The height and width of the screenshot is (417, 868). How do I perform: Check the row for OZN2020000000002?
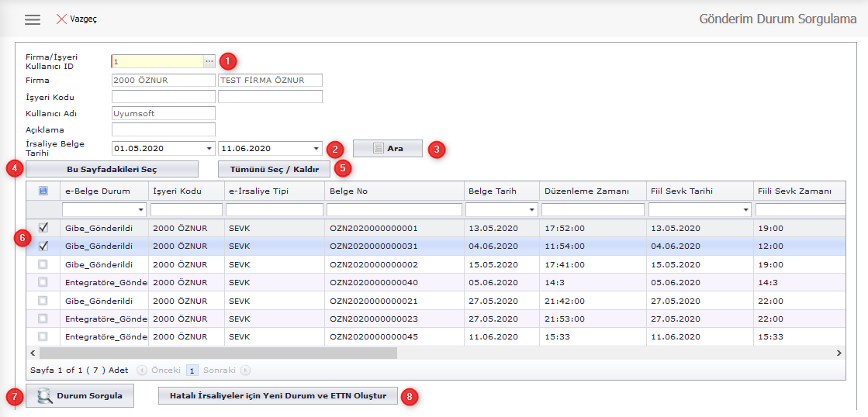click(x=43, y=264)
